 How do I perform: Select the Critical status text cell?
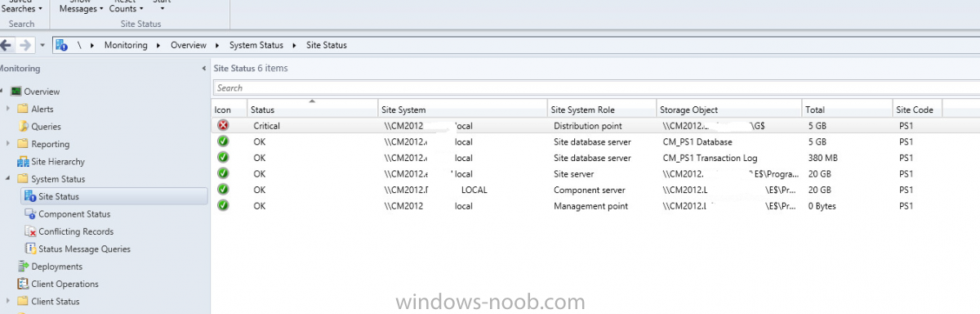pyautogui.click(x=266, y=126)
